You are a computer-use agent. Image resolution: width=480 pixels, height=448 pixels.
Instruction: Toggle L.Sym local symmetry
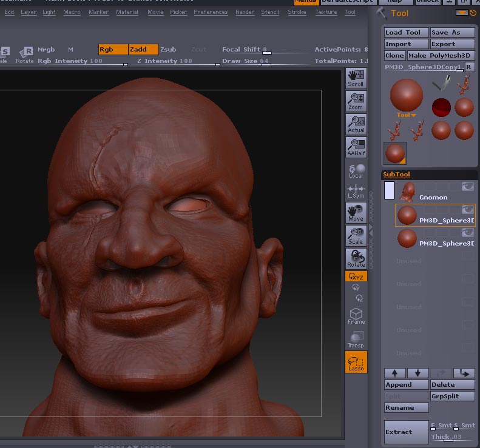(356, 192)
